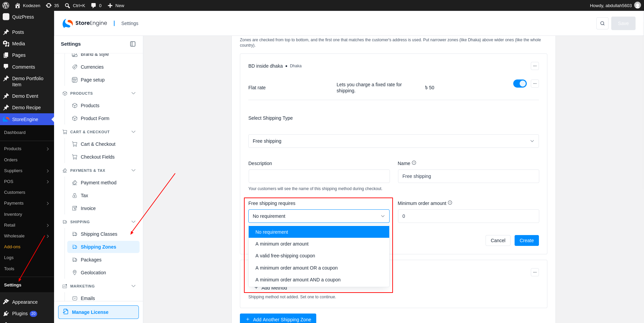This screenshot has height=323, width=644.
Task: Collapse the Settings sidebar panel icon
Action: click(133, 44)
